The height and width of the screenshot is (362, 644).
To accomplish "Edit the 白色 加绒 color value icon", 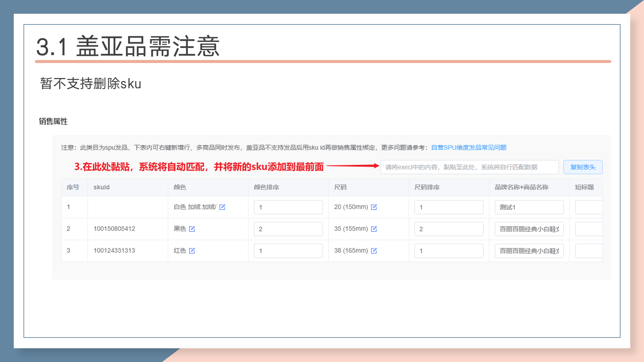I will click(x=222, y=207).
